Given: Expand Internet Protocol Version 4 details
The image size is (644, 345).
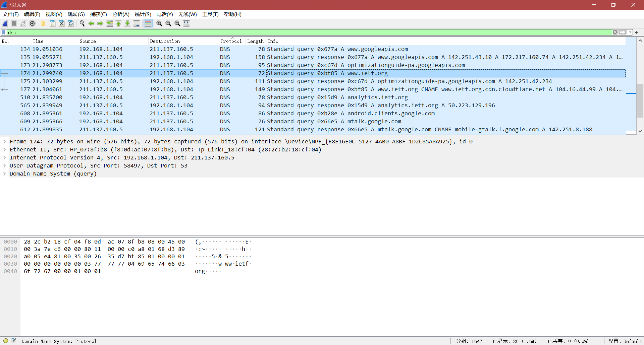Looking at the screenshot, I should click(5, 158).
